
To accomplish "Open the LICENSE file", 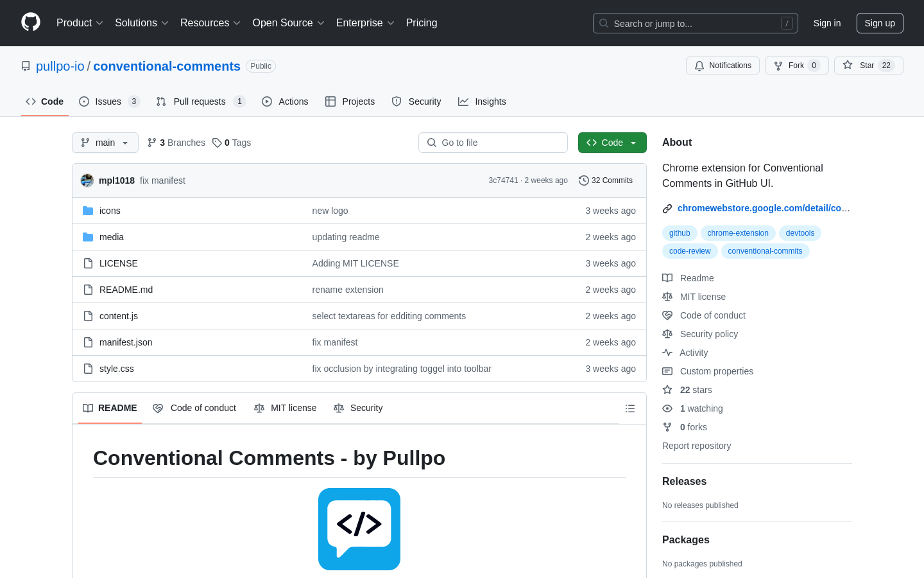I will click(119, 263).
